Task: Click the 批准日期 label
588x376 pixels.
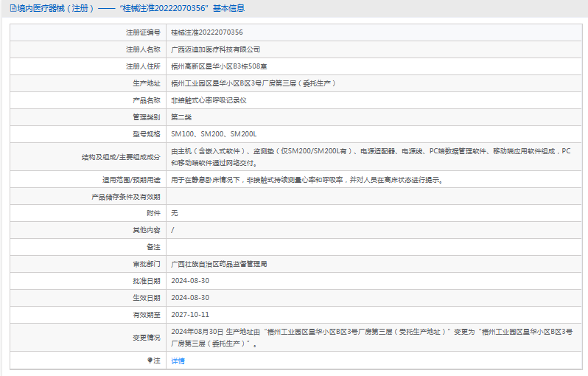Action: (146, 281)
